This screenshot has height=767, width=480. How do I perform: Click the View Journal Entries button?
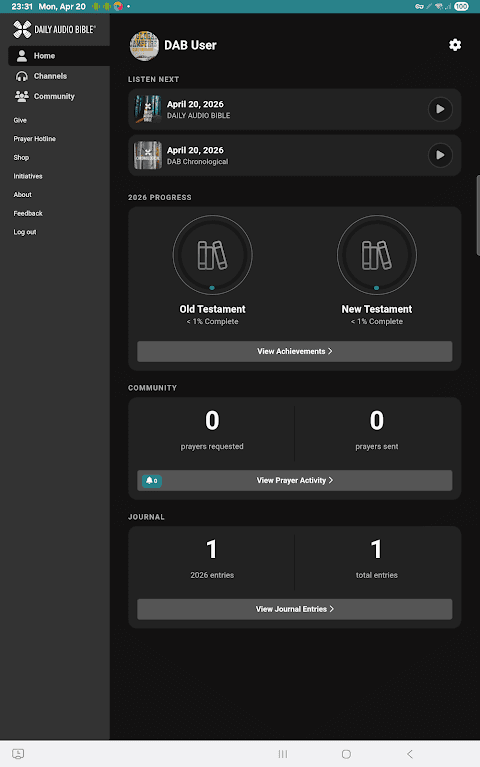295,609
